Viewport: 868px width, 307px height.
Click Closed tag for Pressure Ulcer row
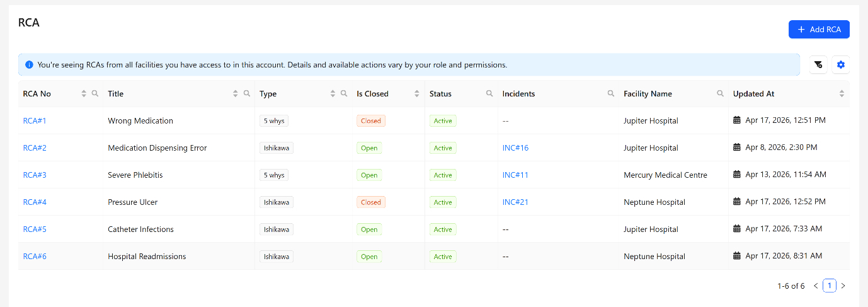point(370,202)
